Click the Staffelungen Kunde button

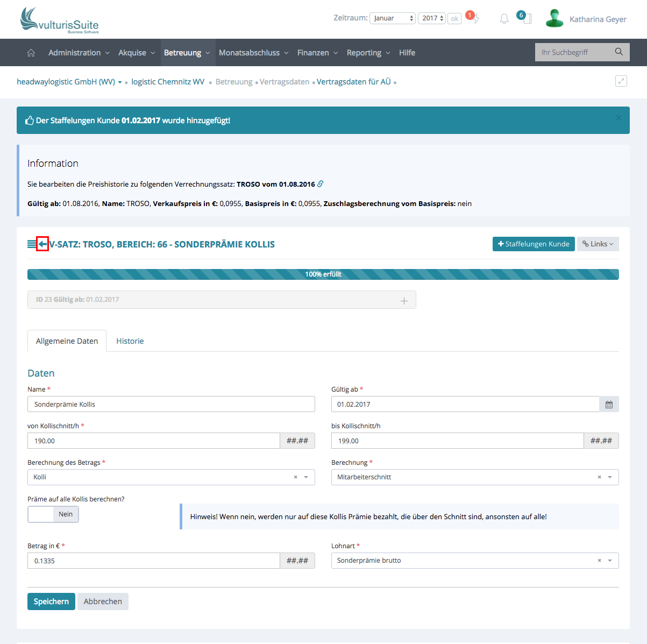533,244
